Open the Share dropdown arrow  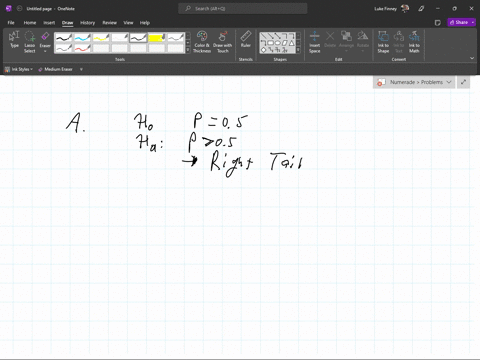473,22
